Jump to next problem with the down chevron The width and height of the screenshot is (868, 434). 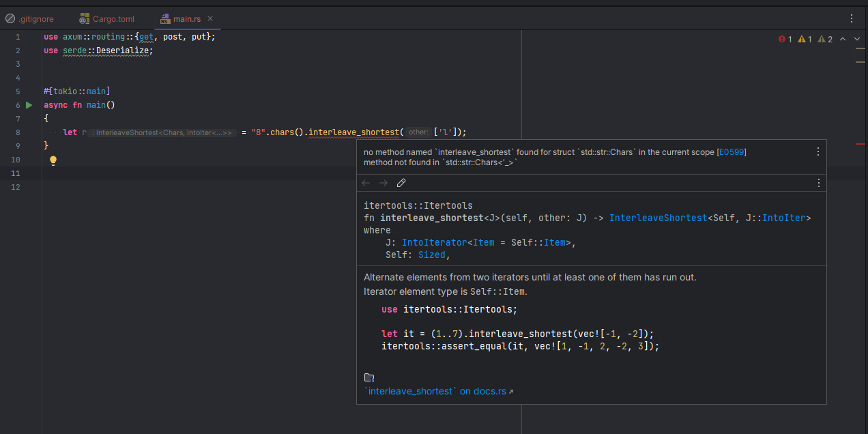click(857, 39)
